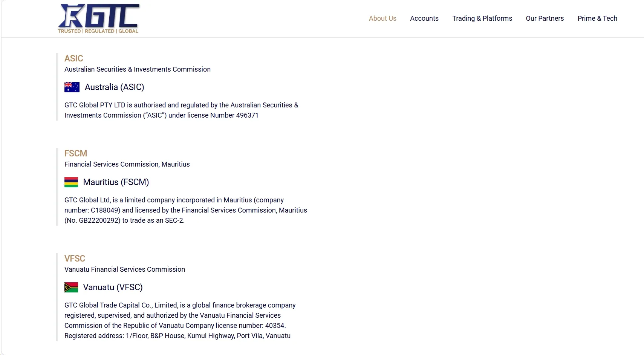This screenshot has width=644, height=355.
Task: Click Vanuatu Financial Services Commission subtitle
Action: tap(125, 269)
